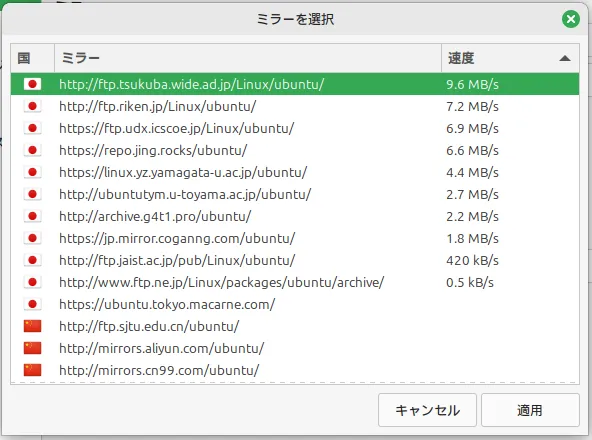Pick the jp.mirror.coganng.com mirror
592x440 pixels.
pyautogui.click(x=295, y=238)
